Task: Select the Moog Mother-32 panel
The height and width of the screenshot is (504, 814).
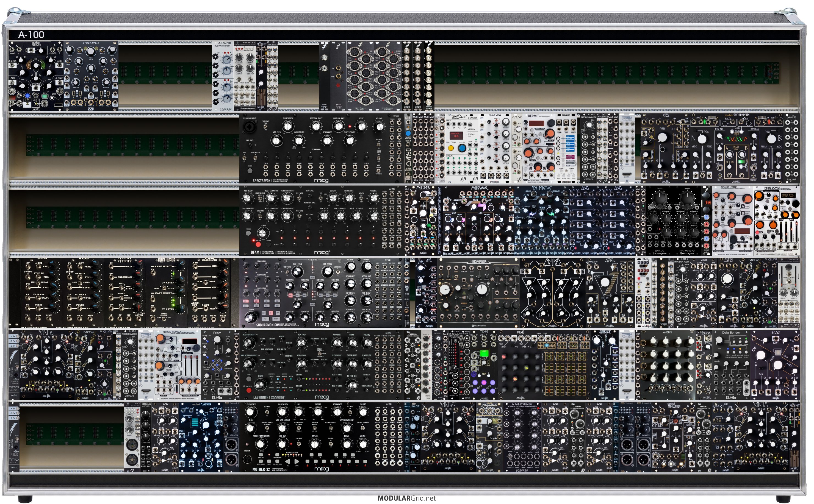Action: click(322, 437)
